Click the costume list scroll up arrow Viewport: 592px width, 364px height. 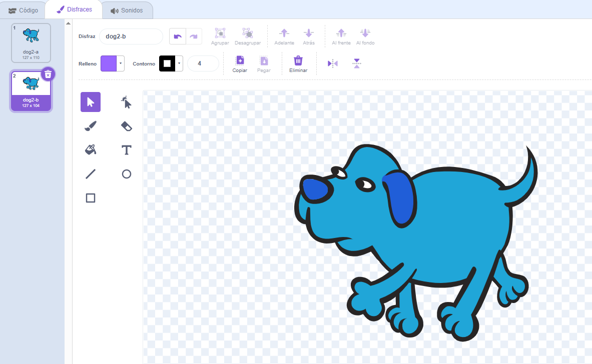(x=69, y=23)
